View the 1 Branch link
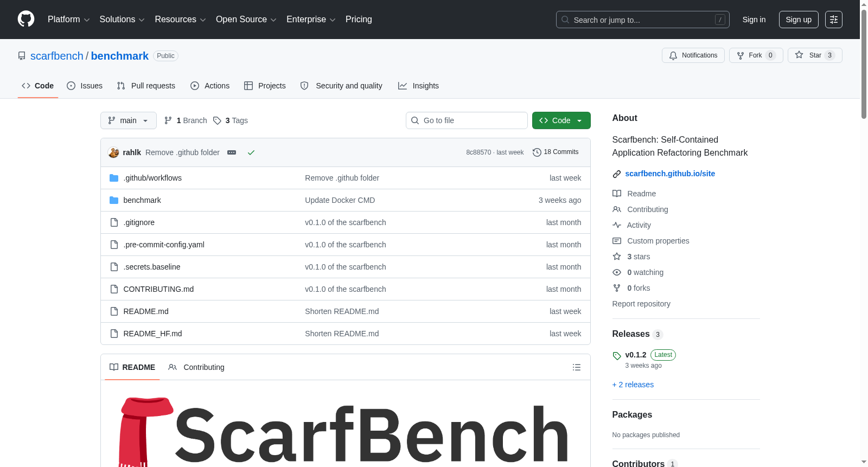868x467 pixels. click(x=186, y=120)
